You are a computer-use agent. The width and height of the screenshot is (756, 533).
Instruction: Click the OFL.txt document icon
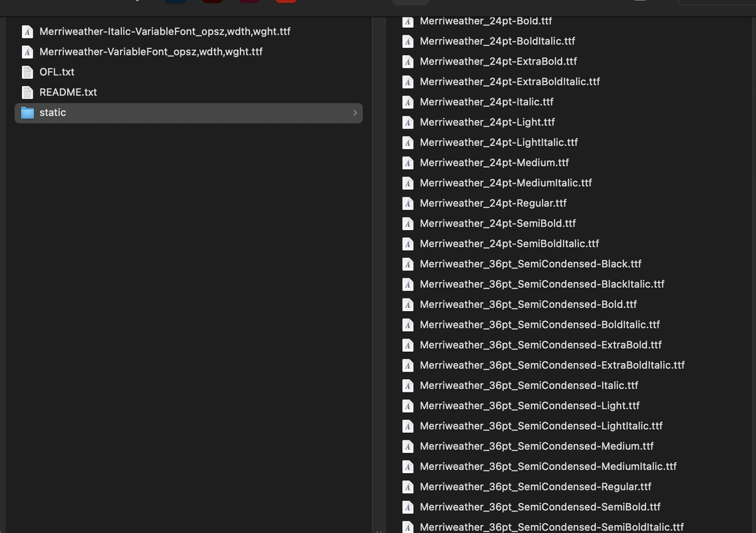click(x=27, y=72)
